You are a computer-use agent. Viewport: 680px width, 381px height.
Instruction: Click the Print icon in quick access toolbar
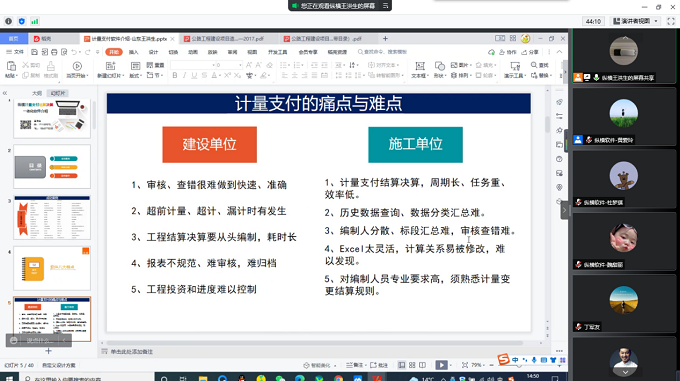[54, 52]
